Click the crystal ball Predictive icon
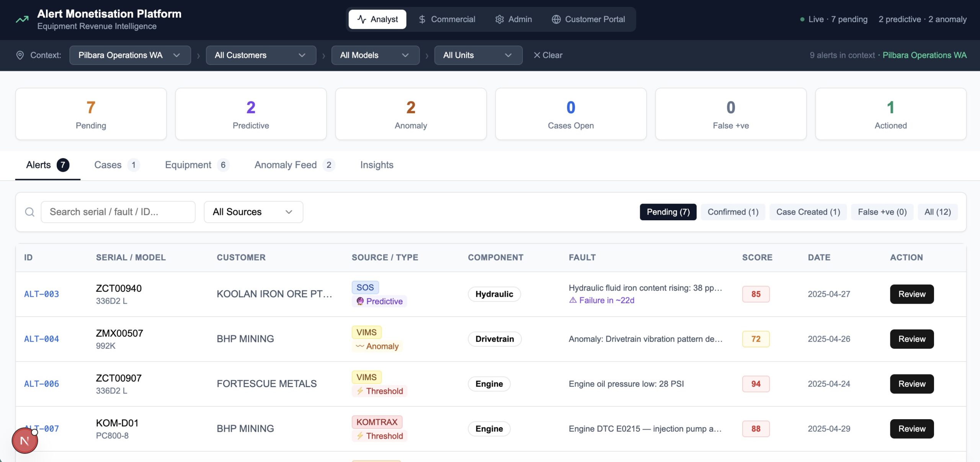This screenshot has width=980, height=462. coord(360,301)
